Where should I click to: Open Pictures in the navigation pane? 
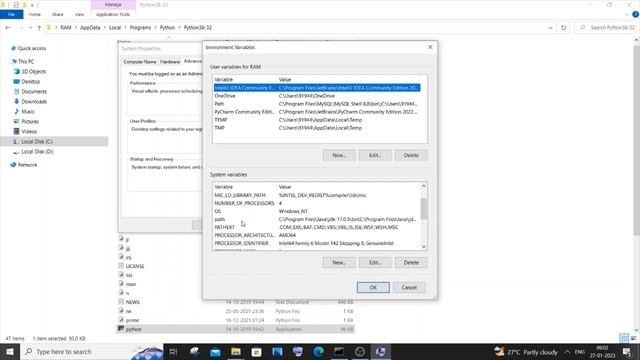coord(30,122)
